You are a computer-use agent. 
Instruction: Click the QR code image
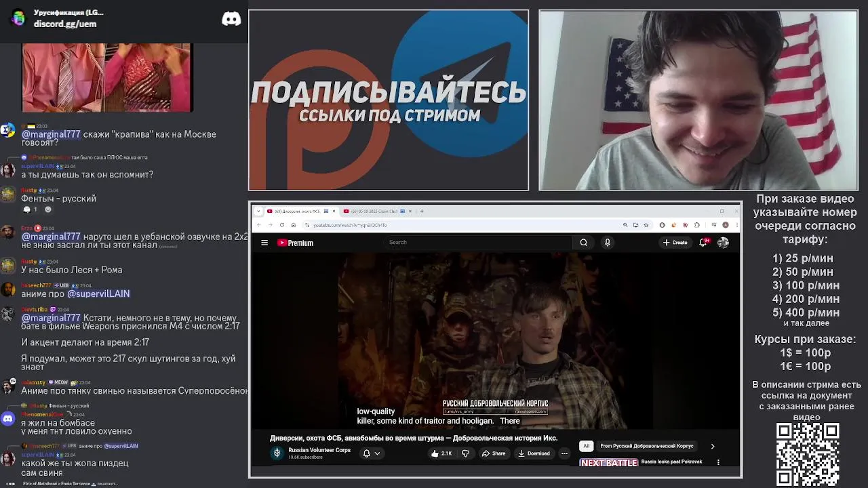pyautogui.click(x=808, y=453)
